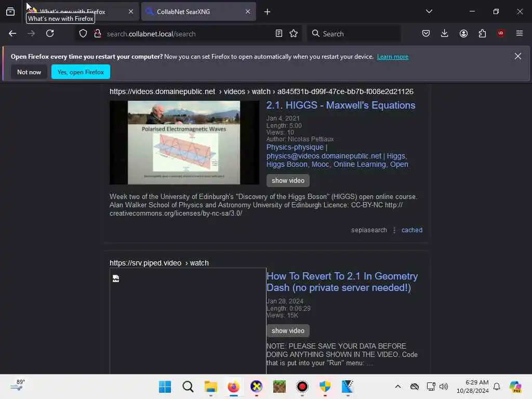532x399 pixels.
Task: Click Yes, open Firefox button
Action: click(x=81, y=72)
